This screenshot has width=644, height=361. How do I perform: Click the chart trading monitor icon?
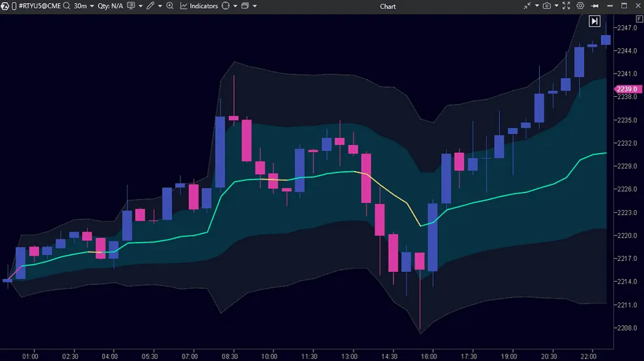coord(131,6)
